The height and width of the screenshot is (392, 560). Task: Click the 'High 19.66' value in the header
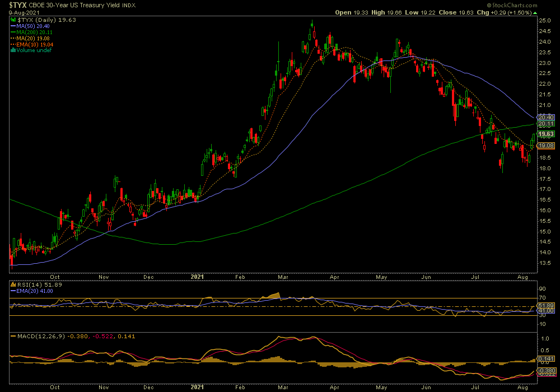tap(386, 12)
